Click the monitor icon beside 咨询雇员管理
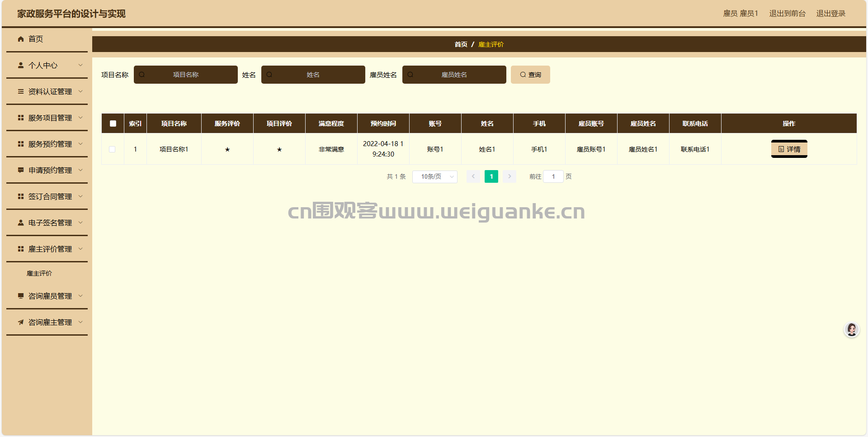868x437 pixels. tap(21, 296)
